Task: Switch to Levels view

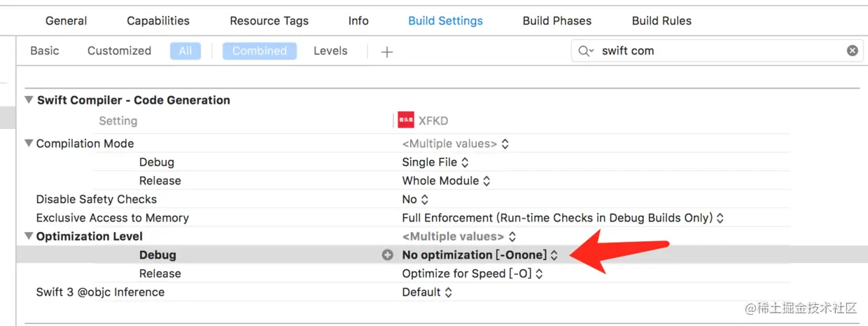Action: coord(330,50)
